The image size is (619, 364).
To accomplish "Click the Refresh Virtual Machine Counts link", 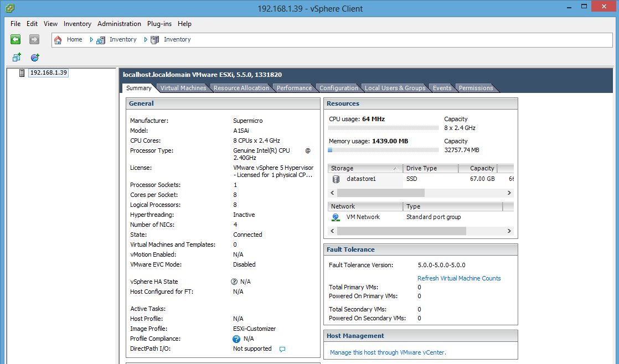I will 459,278.
